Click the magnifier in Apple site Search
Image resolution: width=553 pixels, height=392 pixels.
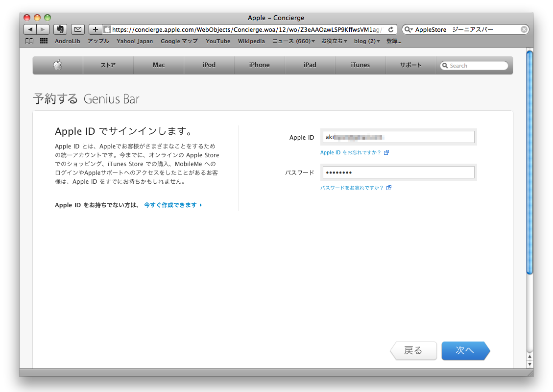coord(445,66)
